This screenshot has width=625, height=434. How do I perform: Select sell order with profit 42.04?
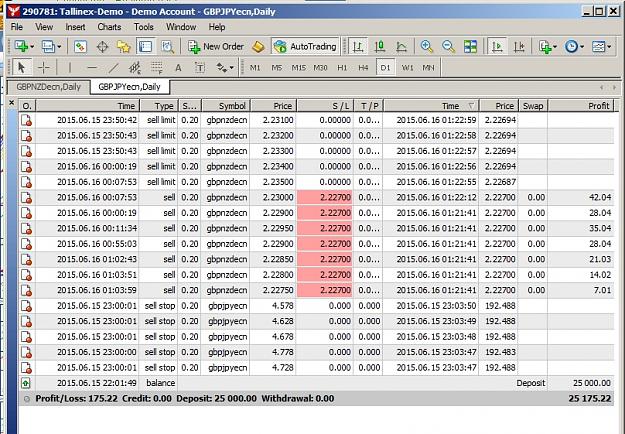point(316,197)
